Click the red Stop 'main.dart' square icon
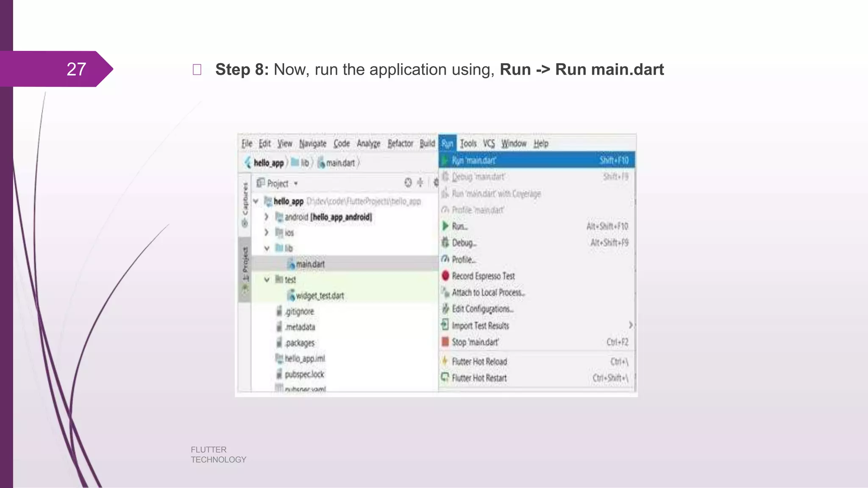The image size is (868, 488). coord(445,342)
